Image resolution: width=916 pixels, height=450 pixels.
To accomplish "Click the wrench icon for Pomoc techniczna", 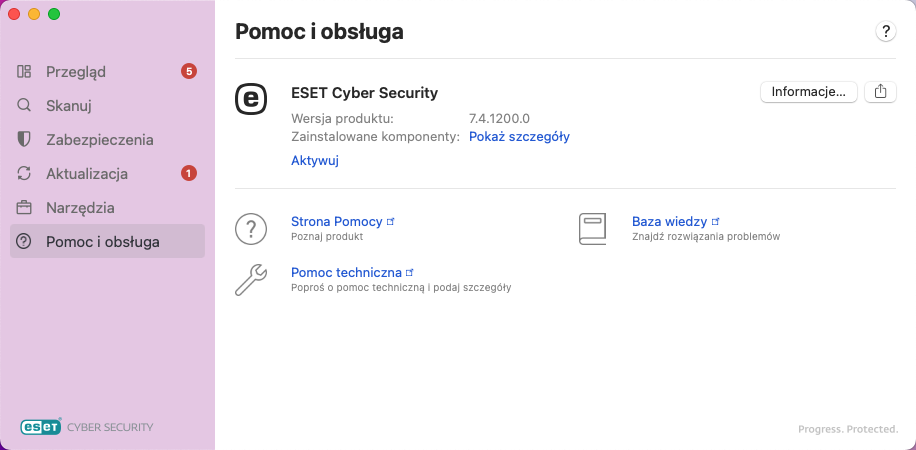I will point(251,279).
